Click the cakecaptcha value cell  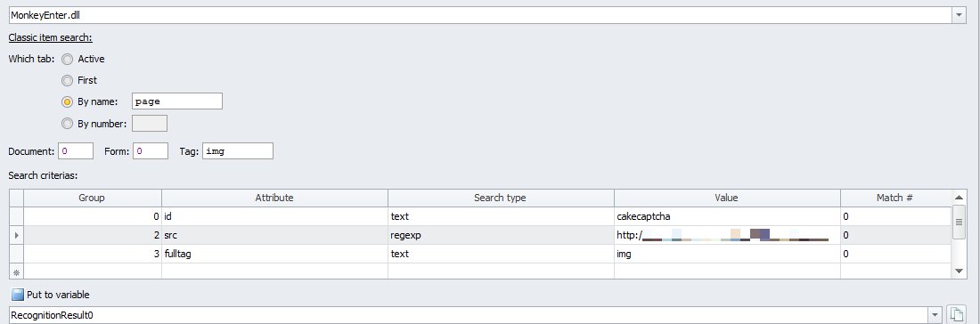click(727, 216)
